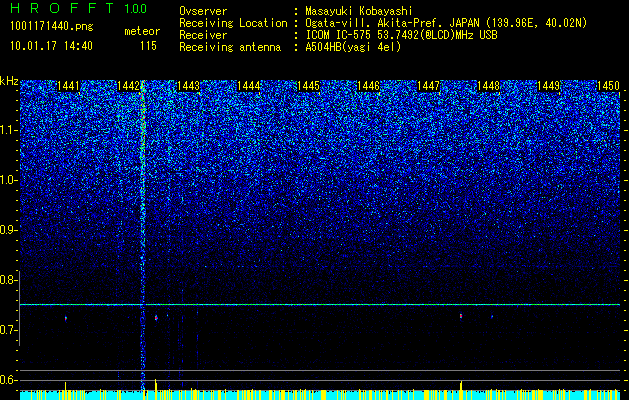The width and height of the screenshot is (629, 400).
Task: Click the 0.8 frequency axis label
Action: 9,280
